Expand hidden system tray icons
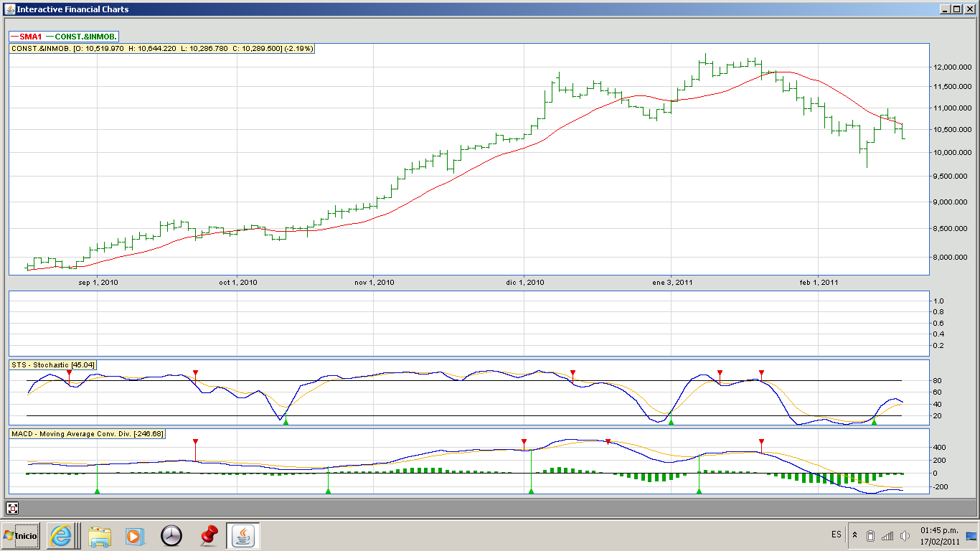Screen dimensions: 980x551 click(x=854, y=535)
